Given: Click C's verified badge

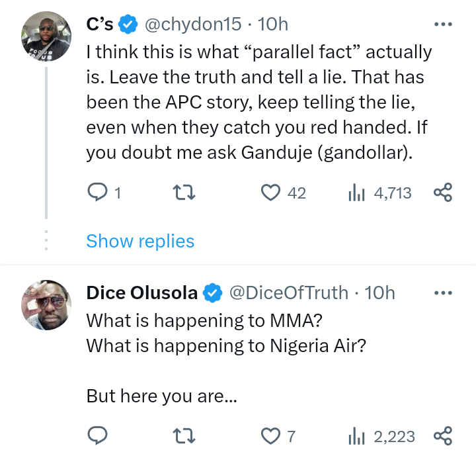Looking at the screenshot, I should tap(128, 24).
